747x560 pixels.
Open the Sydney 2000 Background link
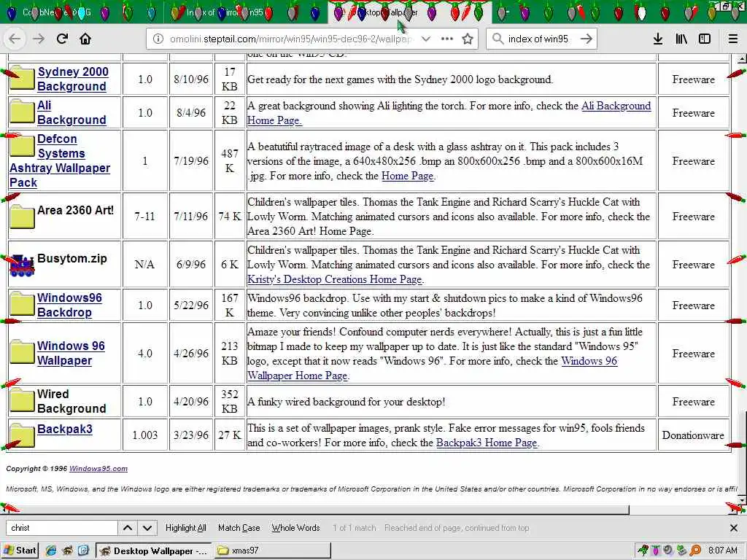(72, 79)
